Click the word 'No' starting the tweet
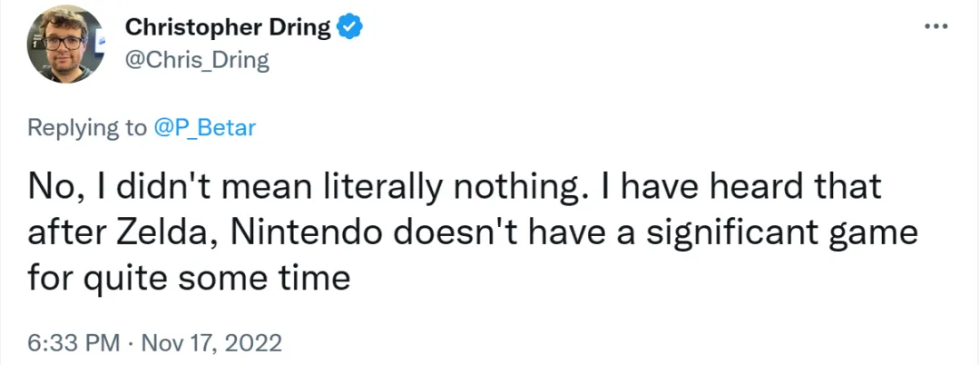Viewport: 980px width, 365px height. pyautogui.click(x=46, y=189)
